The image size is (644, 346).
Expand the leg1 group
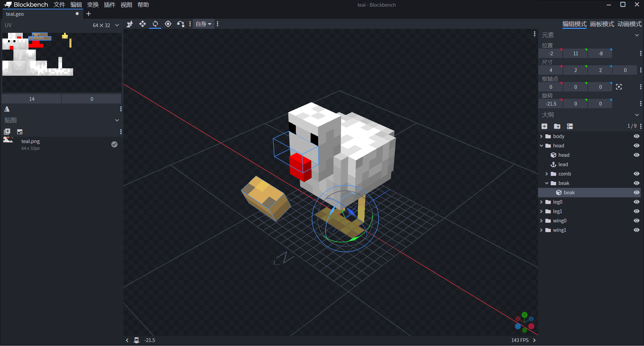[x=541, y=211]
